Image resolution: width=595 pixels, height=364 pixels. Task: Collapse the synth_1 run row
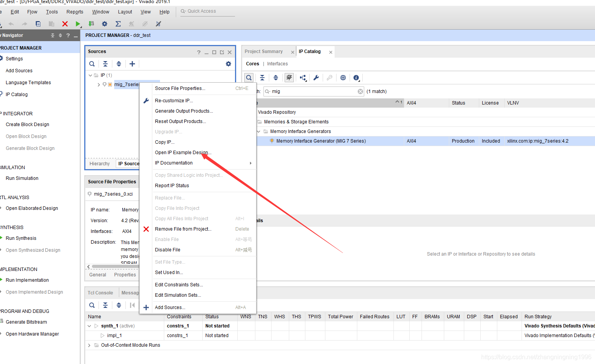point(90,326)
